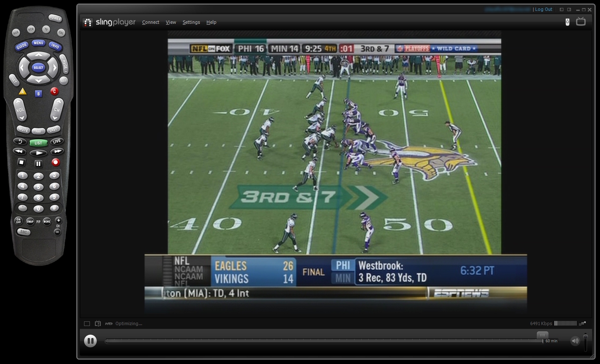Click the PIP MOVE button
600x364 pixels.
pos(47,221)
